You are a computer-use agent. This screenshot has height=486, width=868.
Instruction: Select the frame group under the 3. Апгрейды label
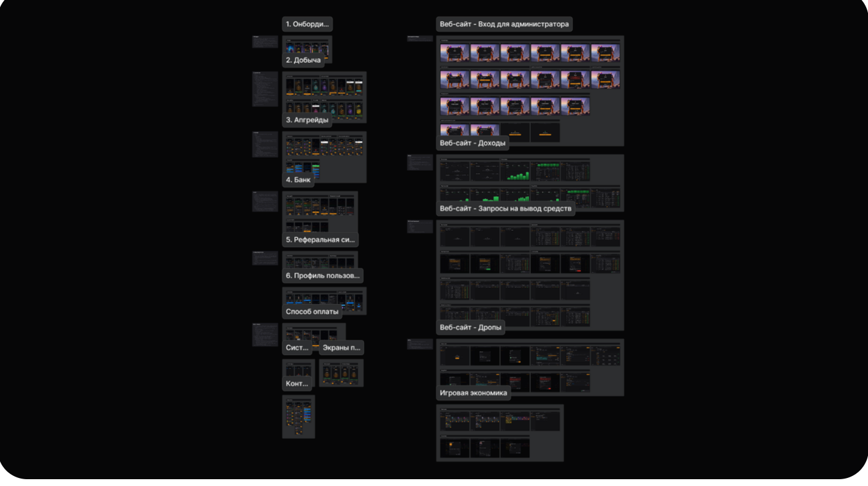[324, 157]
